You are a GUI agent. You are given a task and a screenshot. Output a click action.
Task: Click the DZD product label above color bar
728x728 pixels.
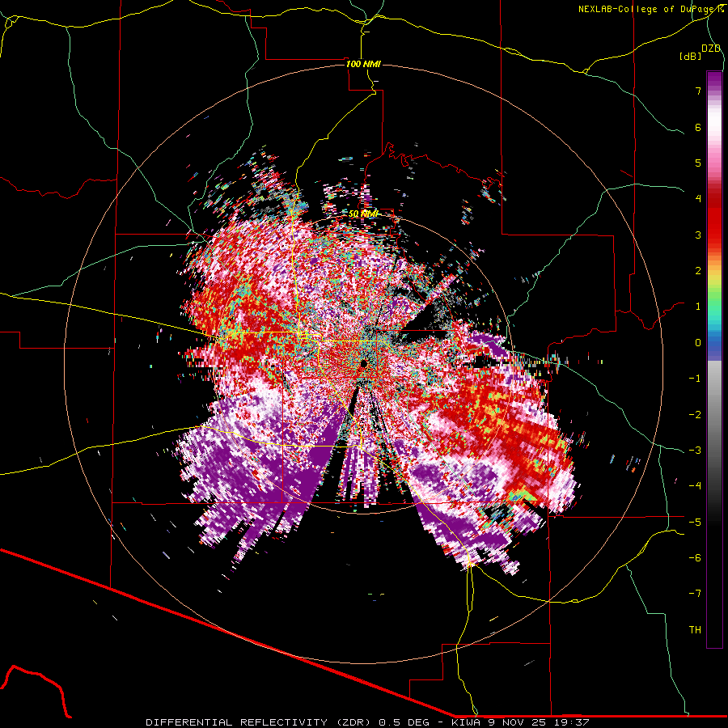(x=711, y=49)
